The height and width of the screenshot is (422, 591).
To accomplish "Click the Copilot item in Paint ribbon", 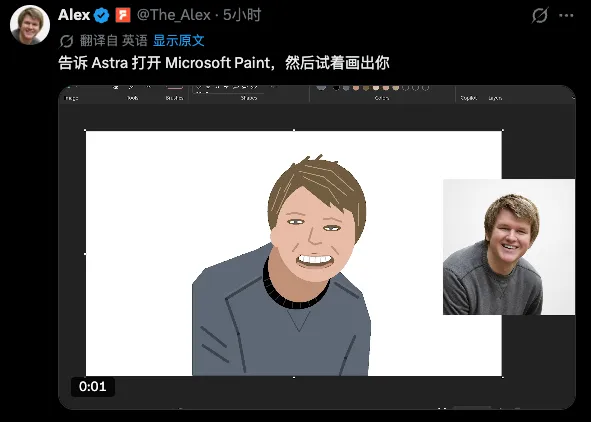I will 469,98.
